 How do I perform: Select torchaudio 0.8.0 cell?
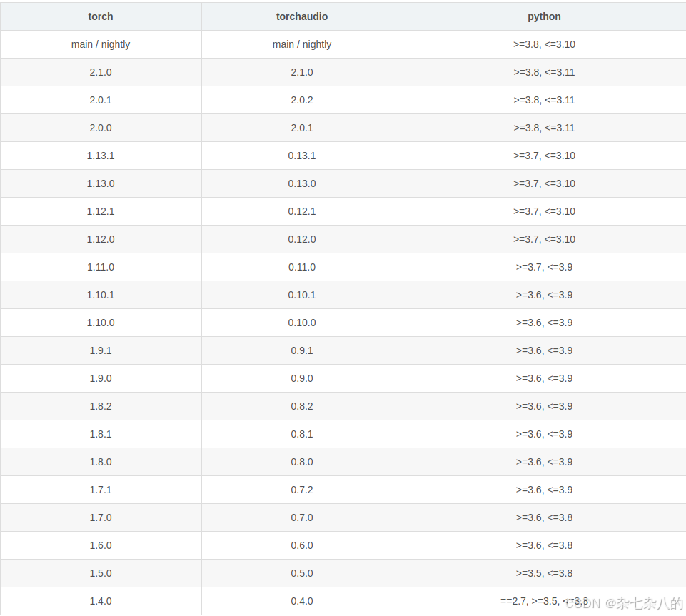[x=302, y=463]
